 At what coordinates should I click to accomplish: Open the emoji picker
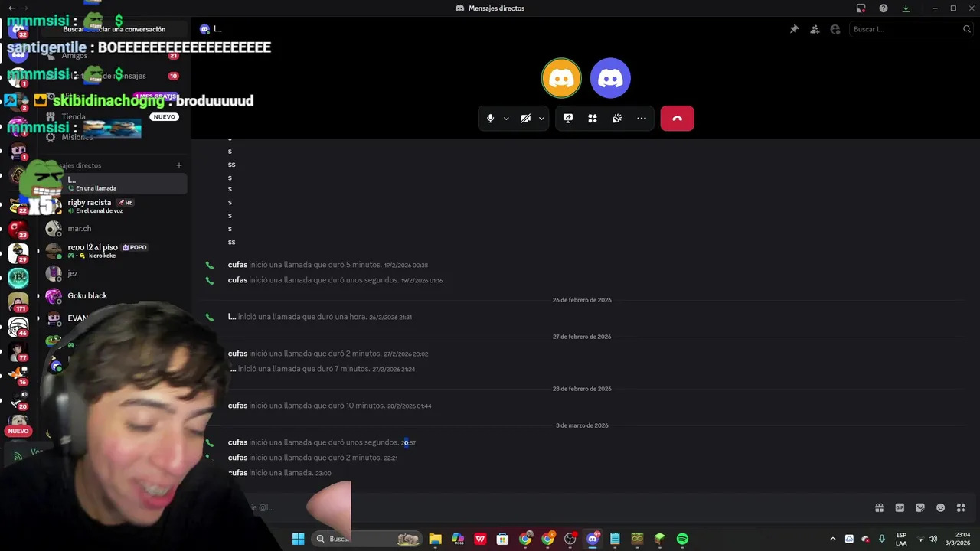tap(941, 507)
